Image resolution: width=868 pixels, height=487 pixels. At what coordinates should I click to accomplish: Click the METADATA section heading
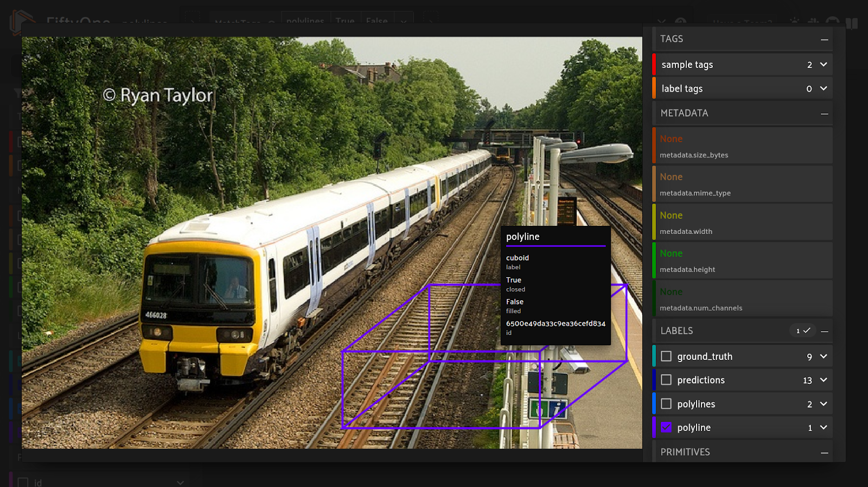tap(684, 113)
